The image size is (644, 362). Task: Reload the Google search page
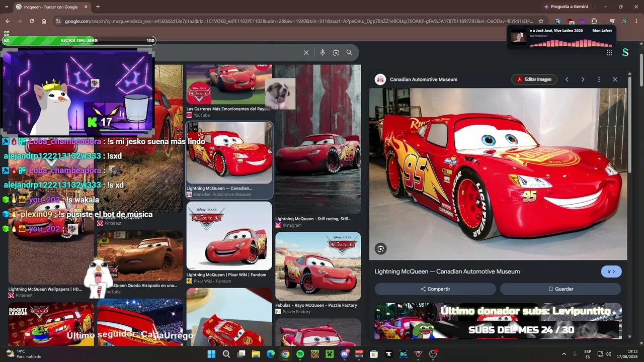[x=32, y=21]
